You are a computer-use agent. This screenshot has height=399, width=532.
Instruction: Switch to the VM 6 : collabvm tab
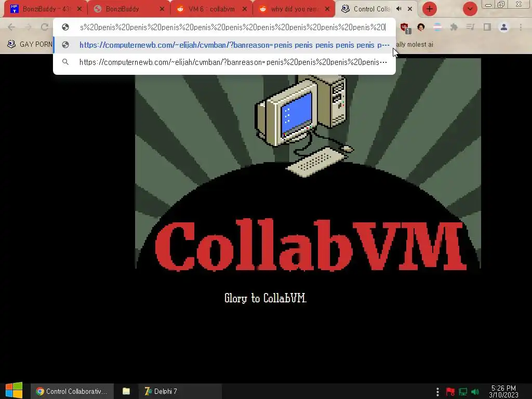tap(211, 9)
